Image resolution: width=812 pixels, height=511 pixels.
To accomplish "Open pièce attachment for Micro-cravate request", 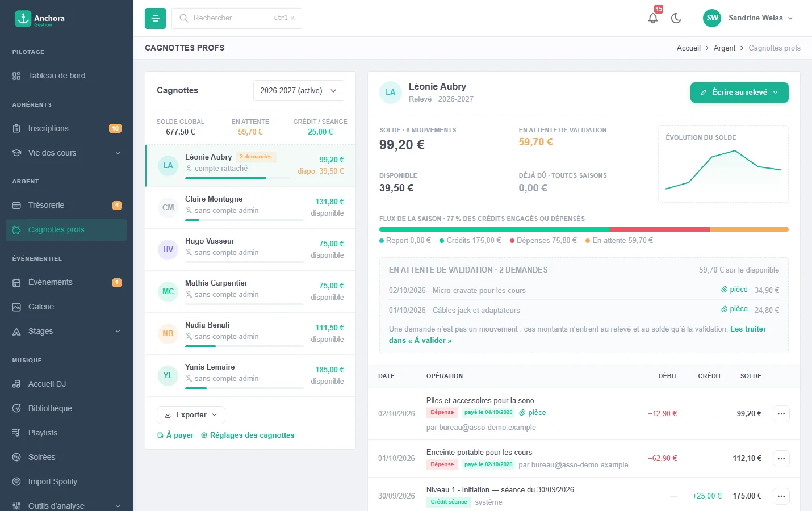I will tap(734, 290).
